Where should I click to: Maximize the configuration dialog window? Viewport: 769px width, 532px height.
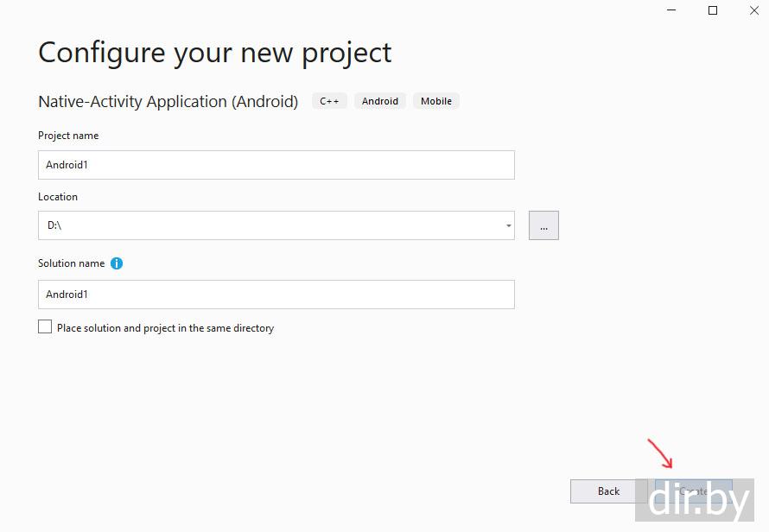point(713,10)
